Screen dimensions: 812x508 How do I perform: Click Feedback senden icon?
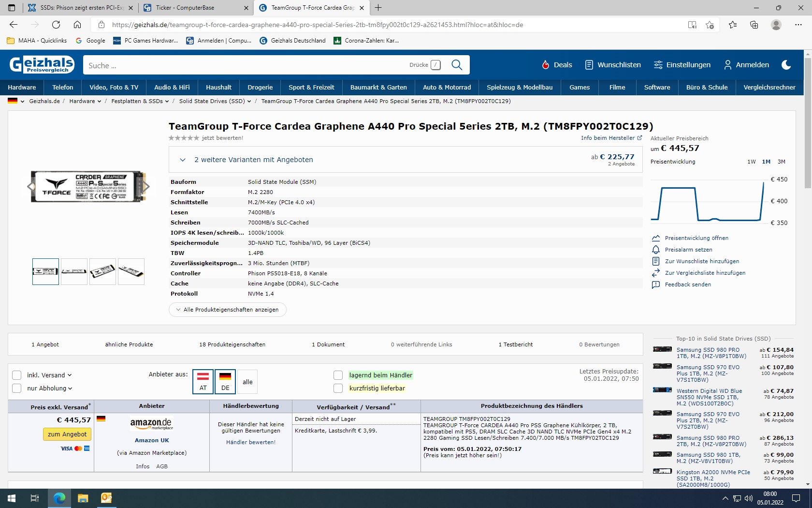(656, 284)
